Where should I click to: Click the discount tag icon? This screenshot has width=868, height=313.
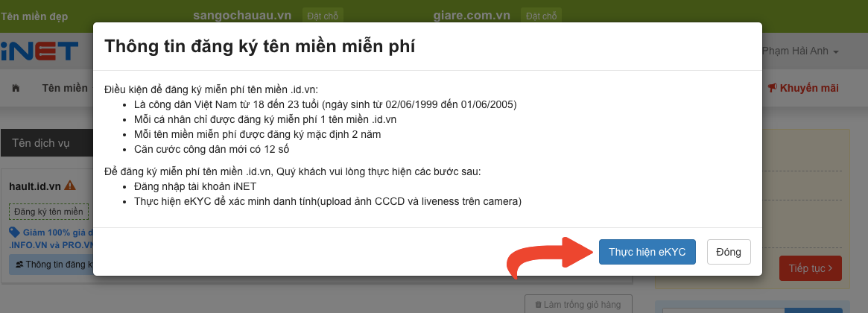tap(15, 233)
